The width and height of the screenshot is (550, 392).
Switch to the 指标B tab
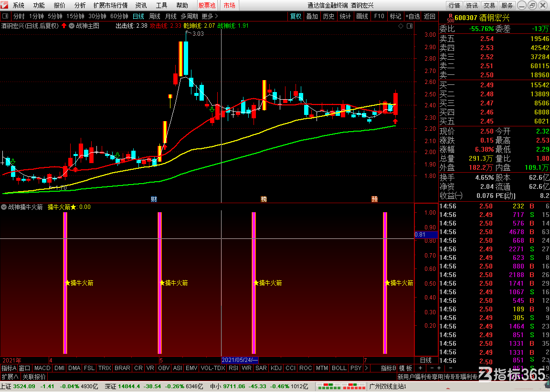[389, 368]
